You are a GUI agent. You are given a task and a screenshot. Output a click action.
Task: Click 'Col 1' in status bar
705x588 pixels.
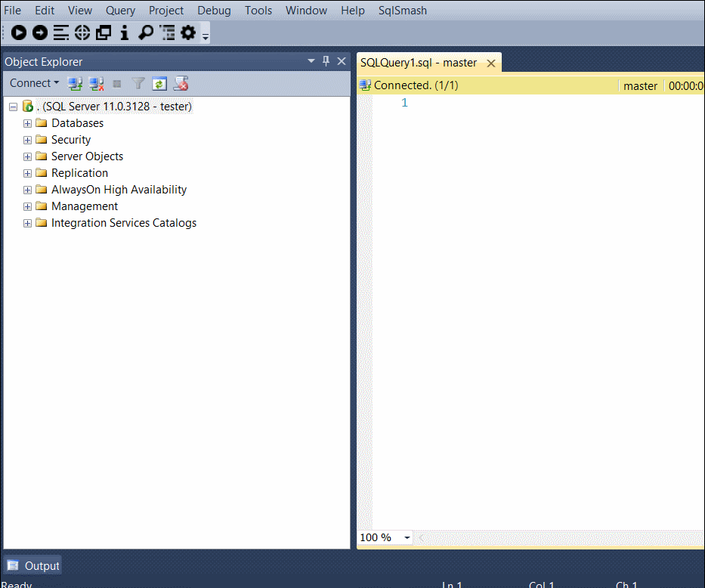pyautogui.click(x=541, y=584)
